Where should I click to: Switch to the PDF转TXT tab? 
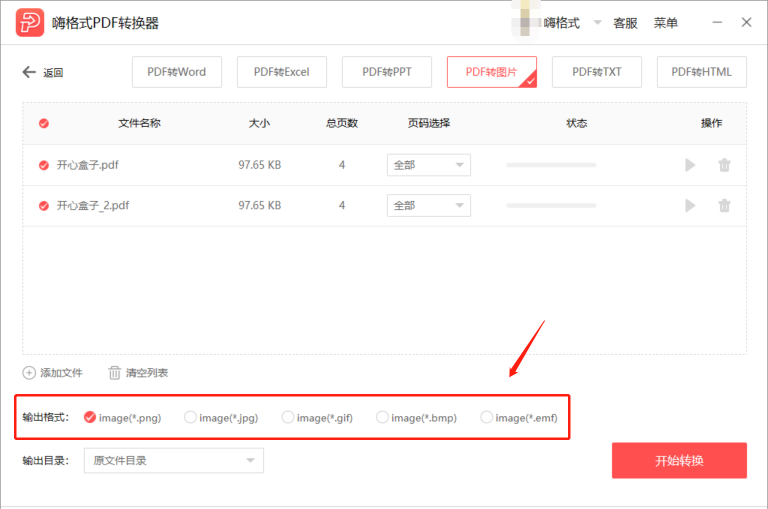click(597, 72)
